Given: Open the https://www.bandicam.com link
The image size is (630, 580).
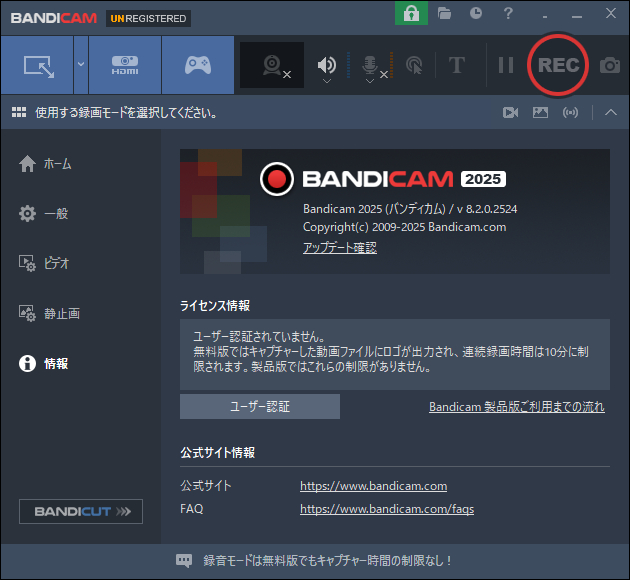Looking at the screenshot, I should pyautogui.click(x=373, y=486).
